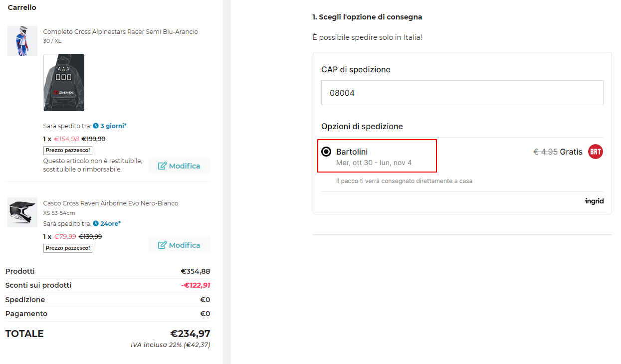Viewport: 621px width, 364px height.
Task: Click the Gratis shipping price label
Action: click(x=571, y=152)
